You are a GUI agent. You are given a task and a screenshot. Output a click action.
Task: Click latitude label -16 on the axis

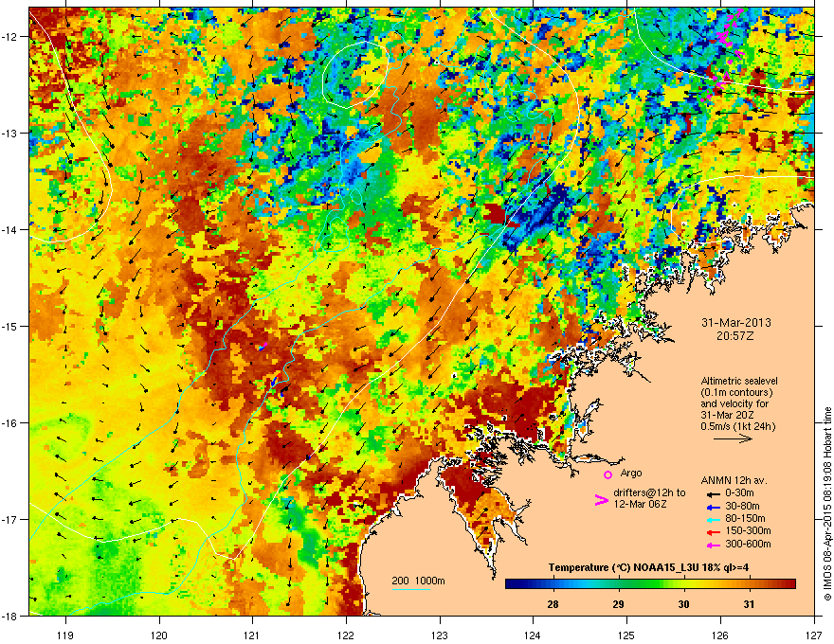point(9,423)
